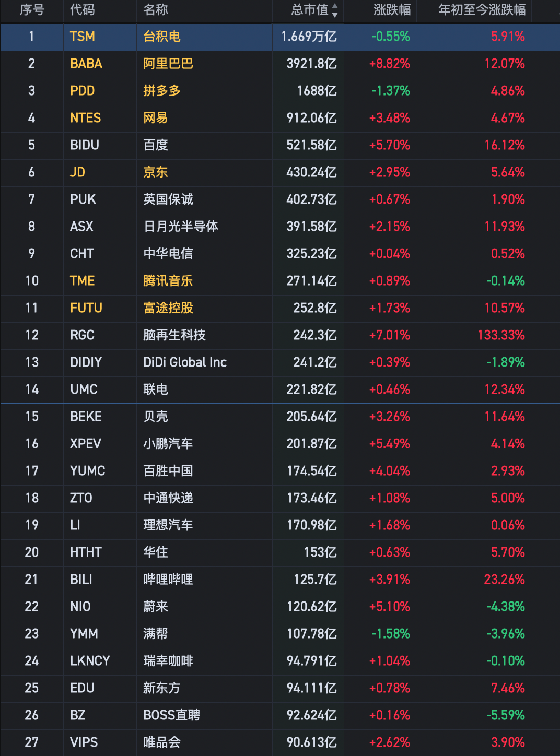560x756 pixels.
Task: Click the 年初至今涨跌幅 column header
Action: [x=482, y=10]
